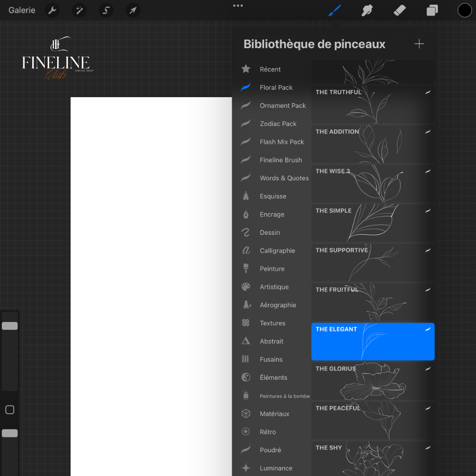Open the Récent brushes list
The width and height of the screenshot is (476, 476).
point(270,69)
